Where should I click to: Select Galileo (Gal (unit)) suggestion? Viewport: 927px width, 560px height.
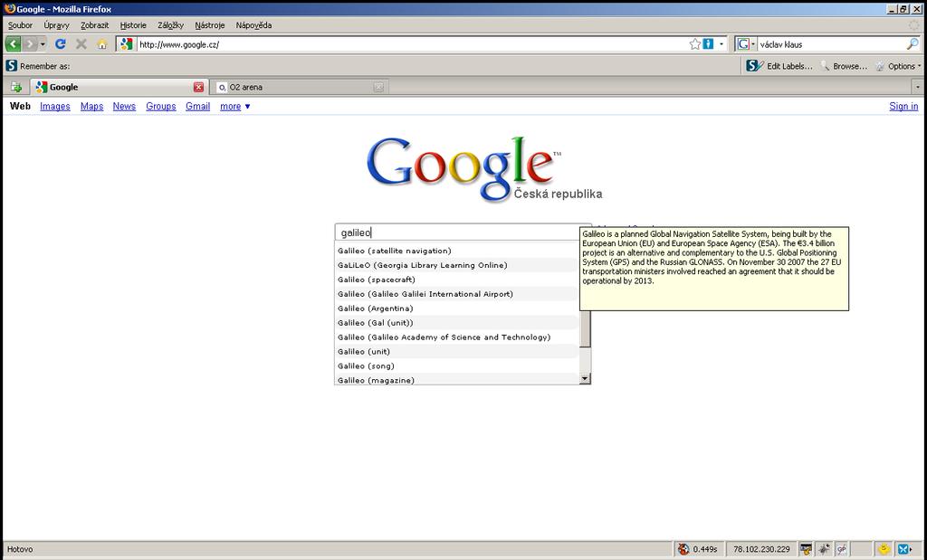point(457,323)
